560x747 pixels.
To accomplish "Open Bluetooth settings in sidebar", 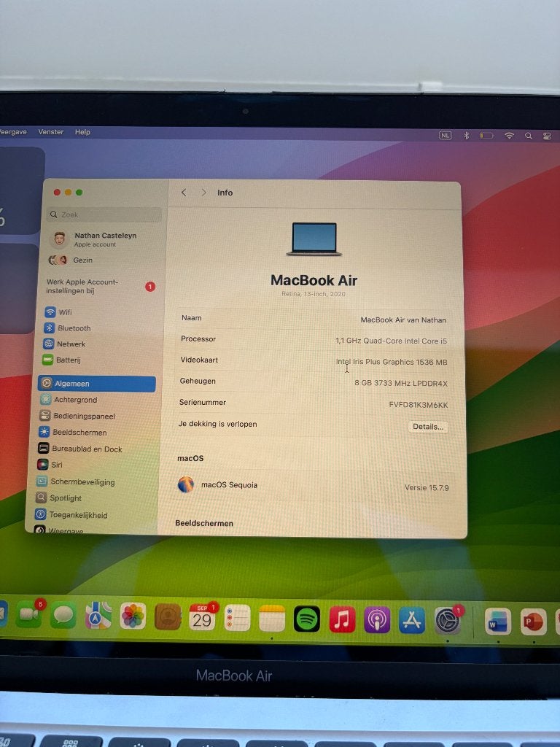I will [67, 328].
